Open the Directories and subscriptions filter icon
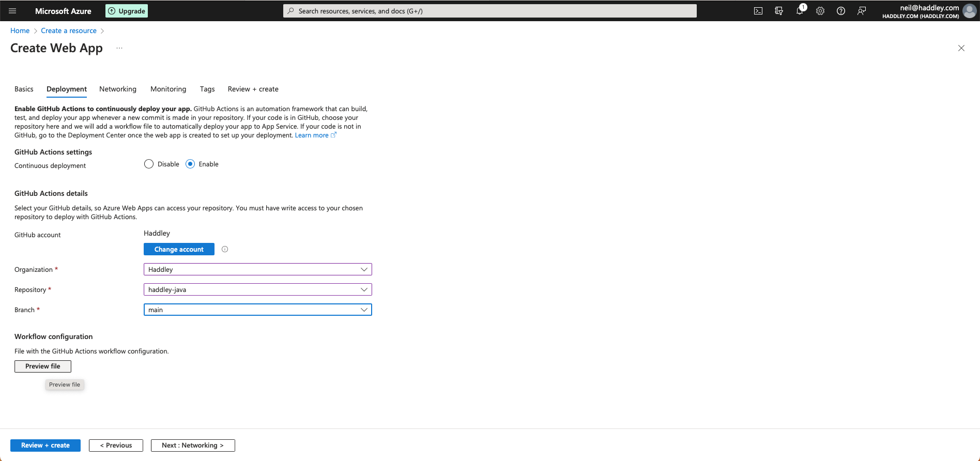The height and width of the screenshot is (461, 980). pyautogui.click(x=779, y=11)
